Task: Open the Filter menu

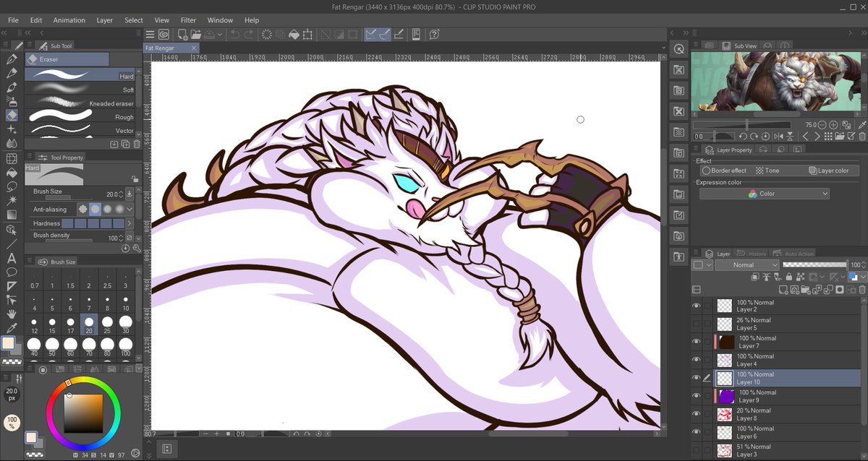Action: pos(188,20)
